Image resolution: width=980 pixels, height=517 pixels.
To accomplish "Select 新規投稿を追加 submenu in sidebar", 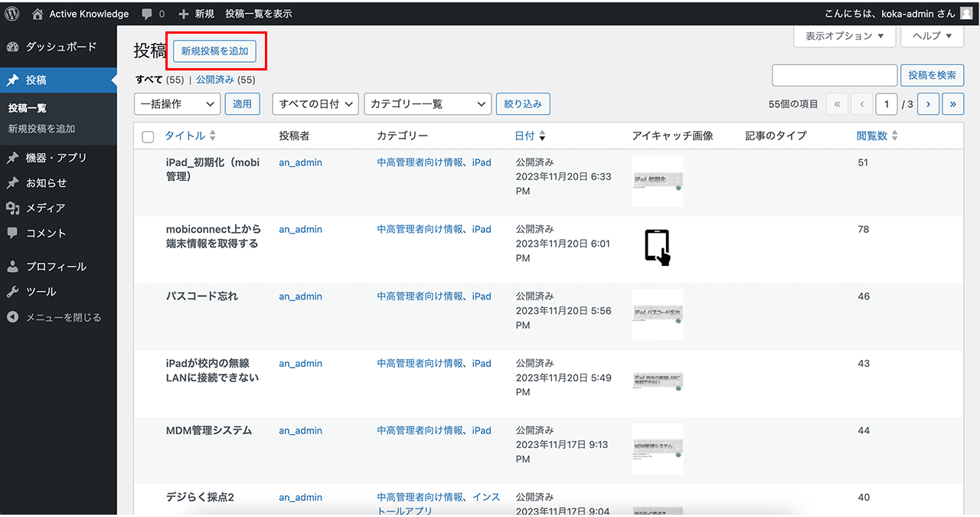I will (41, 129).
